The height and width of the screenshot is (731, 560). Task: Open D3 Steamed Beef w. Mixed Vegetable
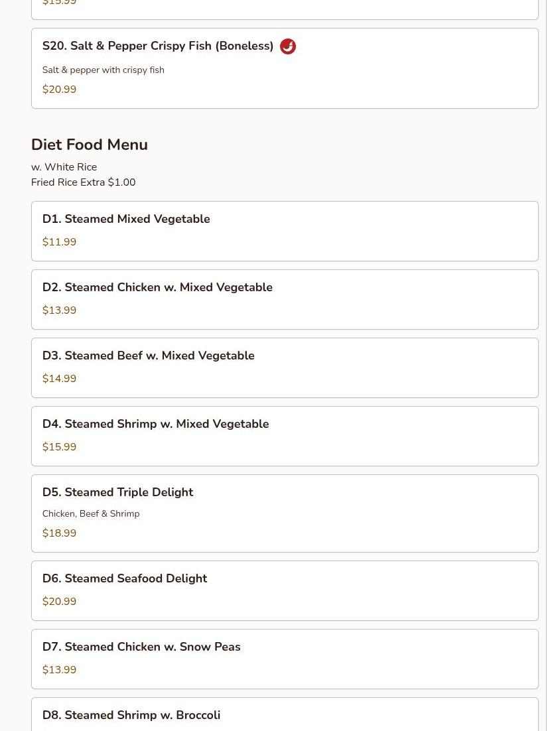pyautogui.click(x=148, y=356)
